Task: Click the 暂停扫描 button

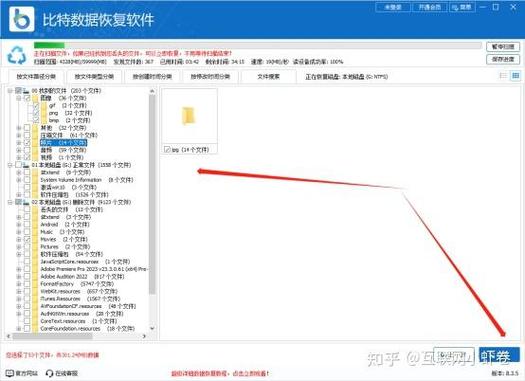Action: (503, 47)
